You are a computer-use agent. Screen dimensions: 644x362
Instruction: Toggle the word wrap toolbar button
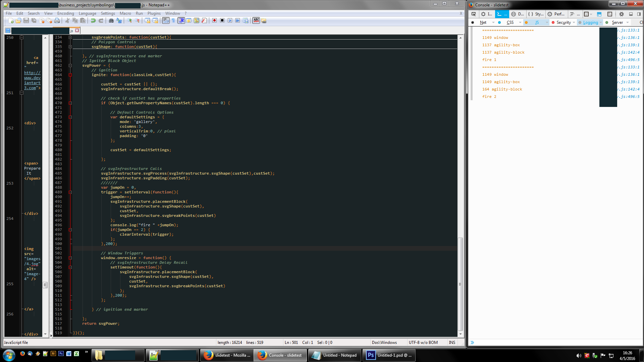pyautogui.click(x=166, y=21)
